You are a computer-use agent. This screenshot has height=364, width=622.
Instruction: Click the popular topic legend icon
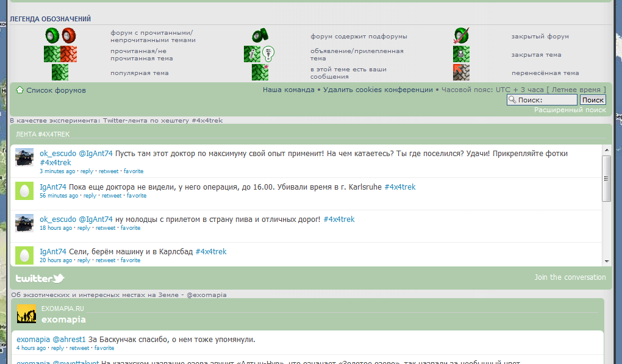(x=60, y=73)
